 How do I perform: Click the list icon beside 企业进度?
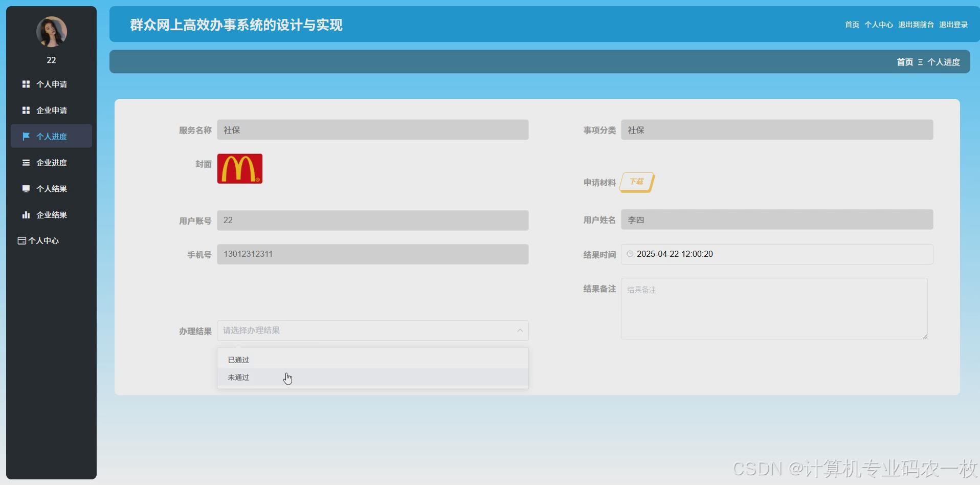[26, 162]
